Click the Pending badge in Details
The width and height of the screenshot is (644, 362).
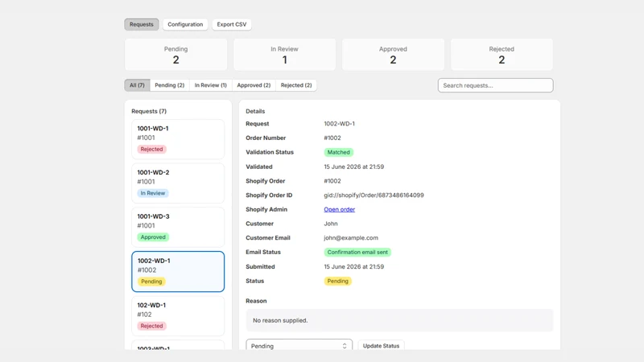coord(337,281)
